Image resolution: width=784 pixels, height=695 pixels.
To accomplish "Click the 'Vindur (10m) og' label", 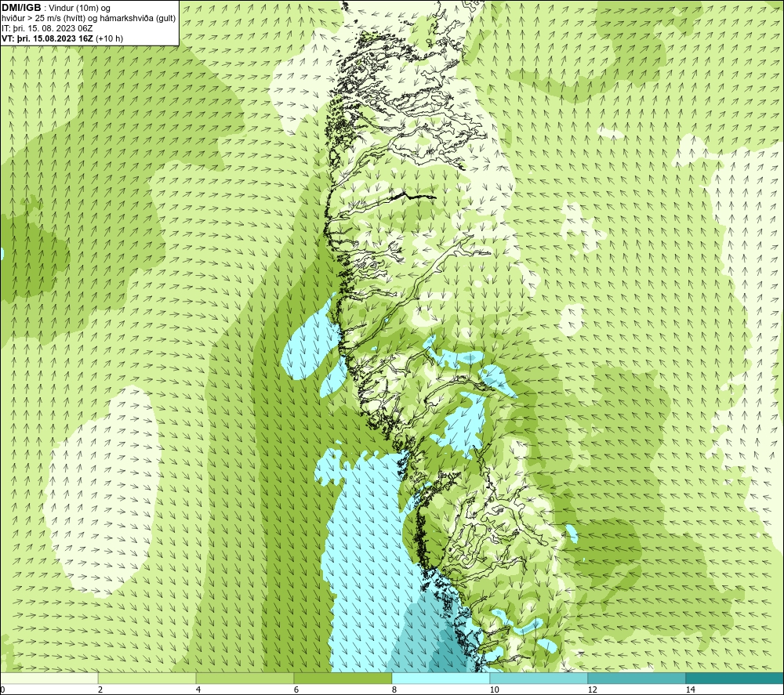I will [x=79, y=9].
